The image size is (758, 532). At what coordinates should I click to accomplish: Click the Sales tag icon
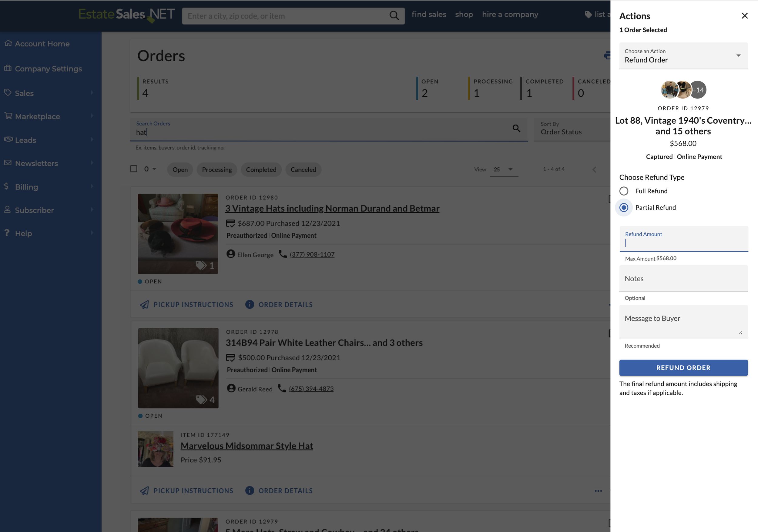pyautogui.click(x=8, y=92)
